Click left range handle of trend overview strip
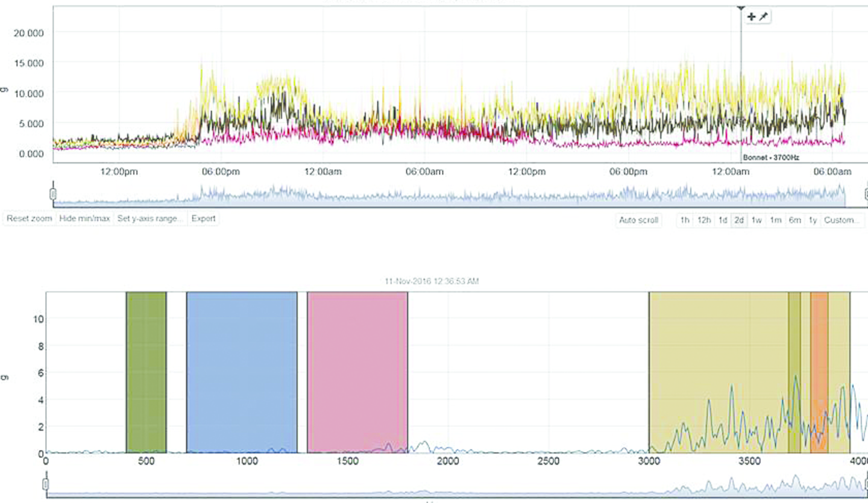 click(x=52, y=194)
